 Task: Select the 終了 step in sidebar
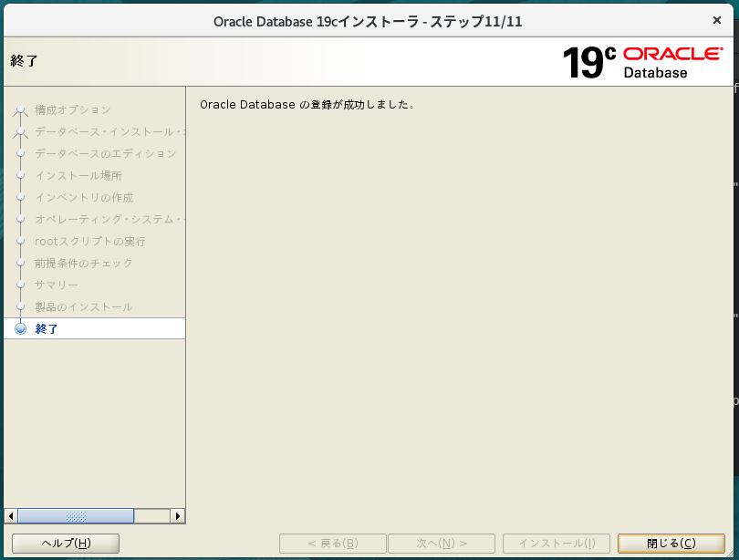tap(94, 328)
